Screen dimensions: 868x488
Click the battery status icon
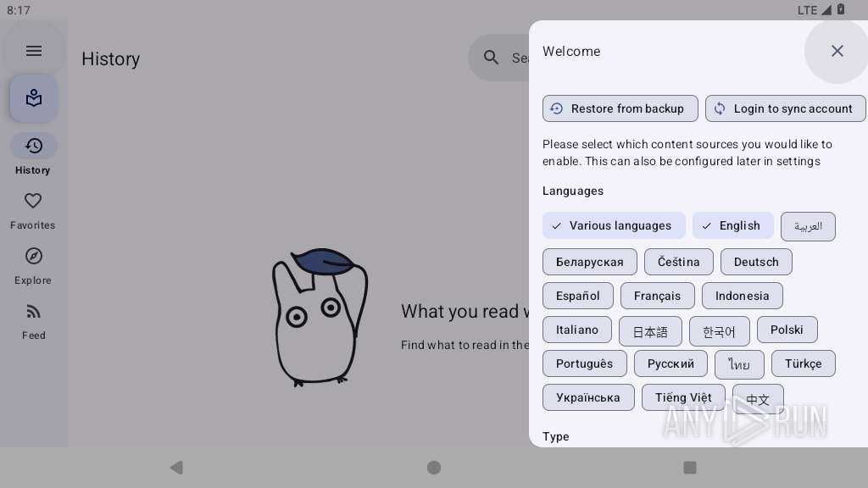pos(840,9)
